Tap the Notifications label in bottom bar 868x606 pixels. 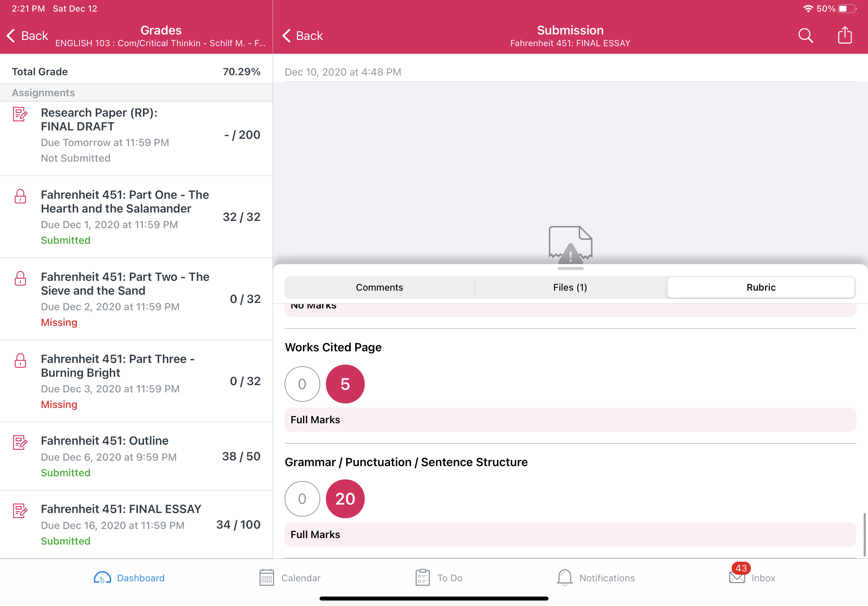pos(607,578)
